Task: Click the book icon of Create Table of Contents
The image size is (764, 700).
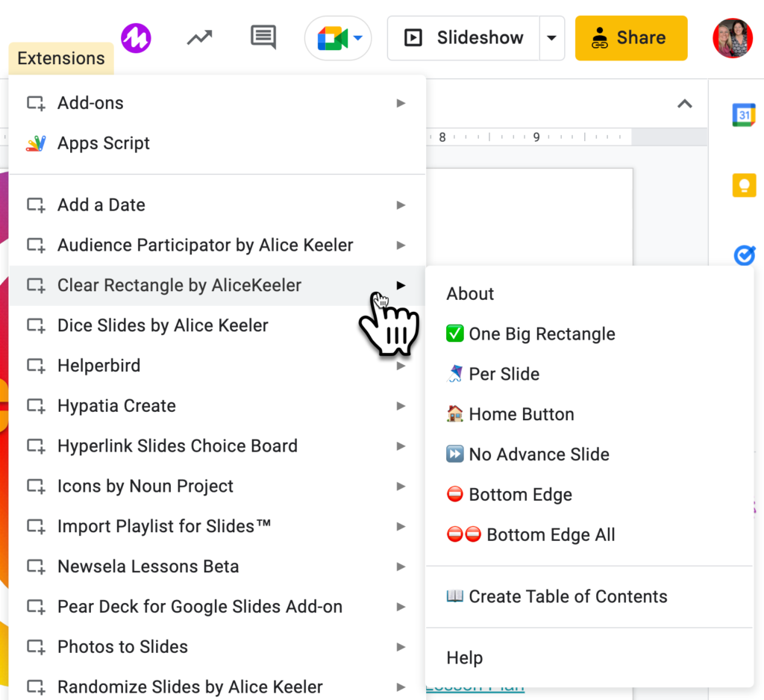Action: click(x=454, y=596)
